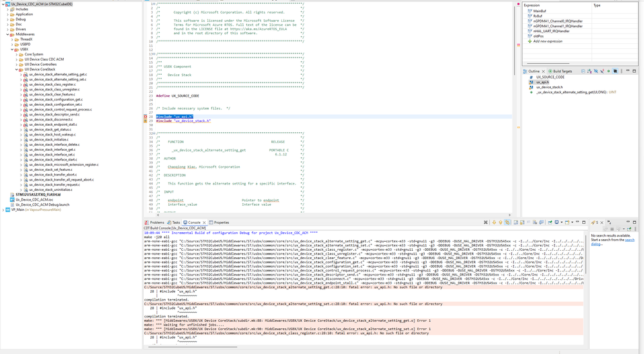
Task: Expand the VP_Main project
Action: click(x=3, y=210)
